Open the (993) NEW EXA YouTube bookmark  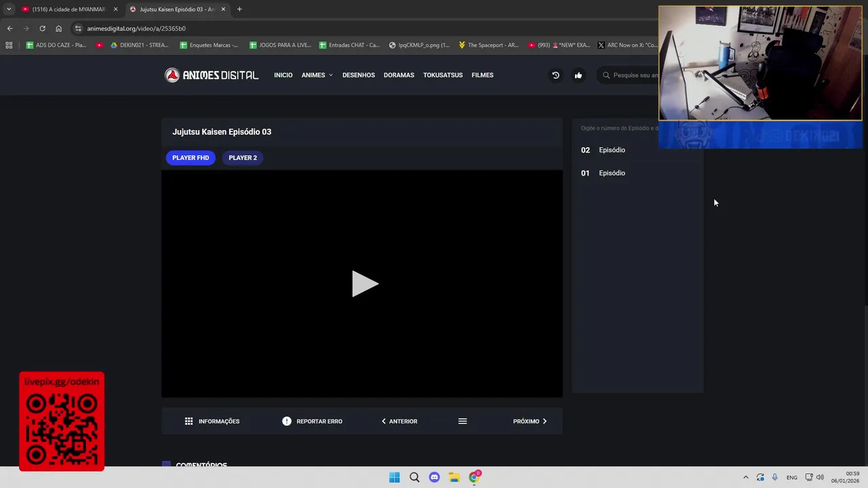558,45
